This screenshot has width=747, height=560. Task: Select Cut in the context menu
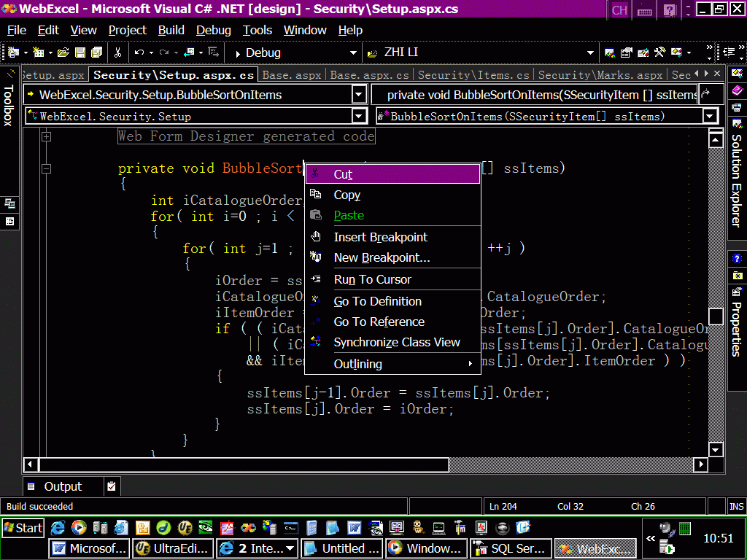392,174
